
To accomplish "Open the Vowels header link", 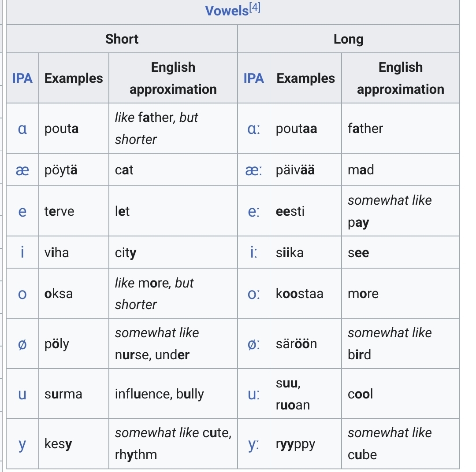I will (227, 11).
